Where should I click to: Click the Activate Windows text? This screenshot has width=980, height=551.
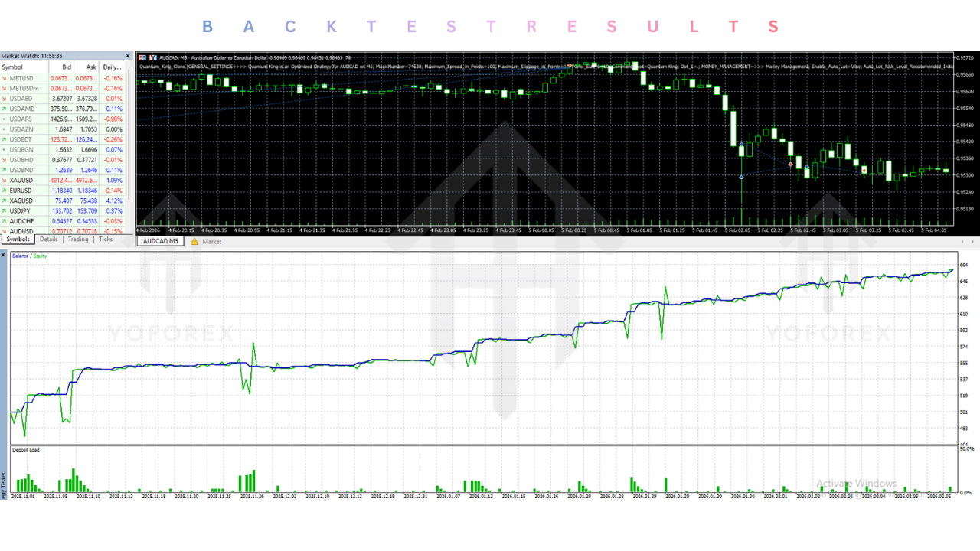pyautogui.click(x=857, y=484)
